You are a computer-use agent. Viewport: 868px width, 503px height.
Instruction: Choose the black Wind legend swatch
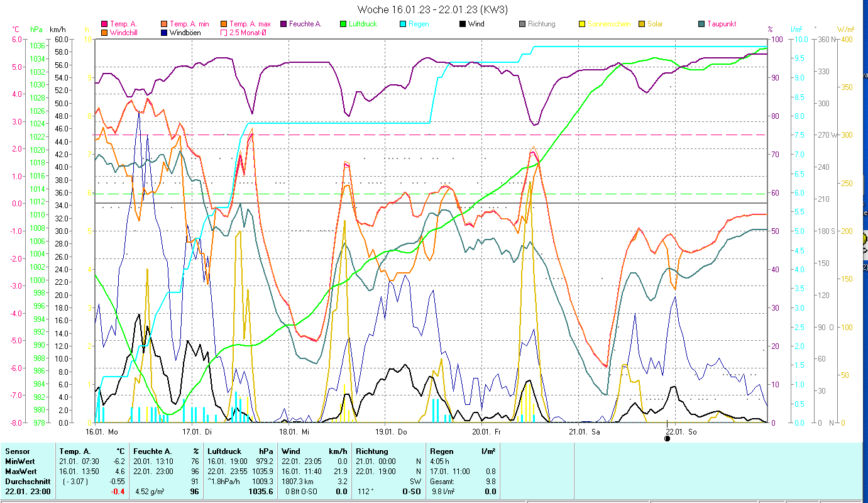click(x=463, y=24)
